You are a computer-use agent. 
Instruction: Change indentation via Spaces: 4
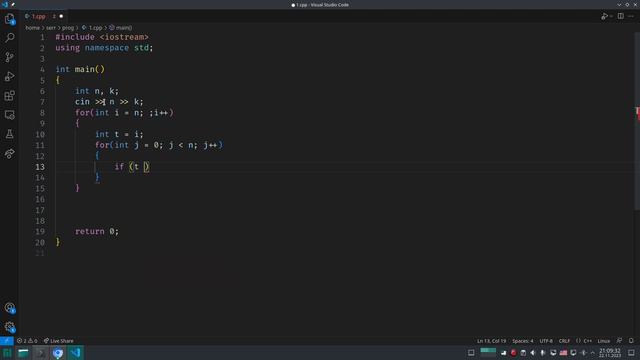click(x=522, y=341)
